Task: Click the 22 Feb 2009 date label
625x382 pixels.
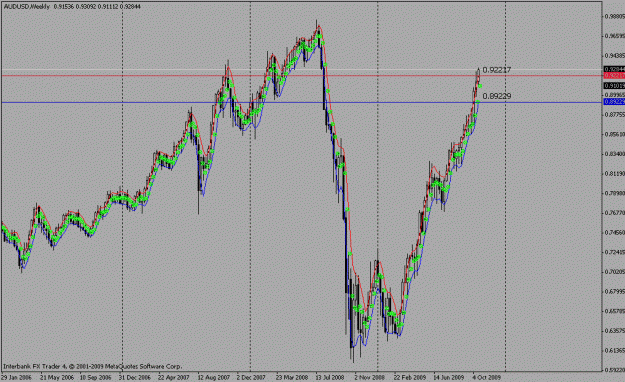Action: click(410, 377)
